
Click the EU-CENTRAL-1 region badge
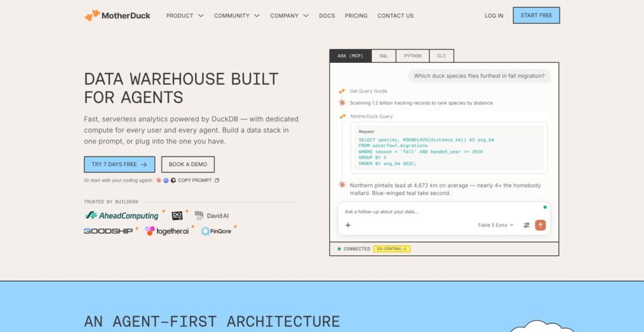point(392,249)
